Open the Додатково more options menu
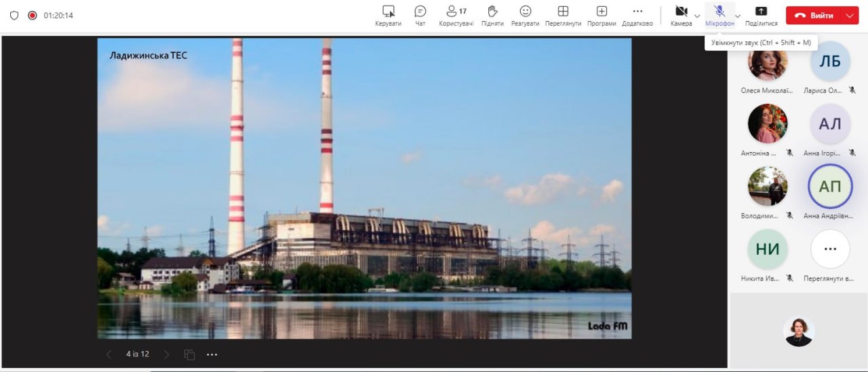Image resolution: width=868 pixels, height=372 pixels. [x=637, y=16]
